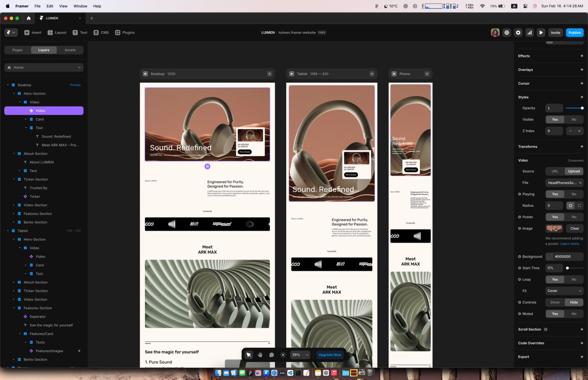
Task: Collapse Desktop Hero-Section layer
Action: [14, 94]
